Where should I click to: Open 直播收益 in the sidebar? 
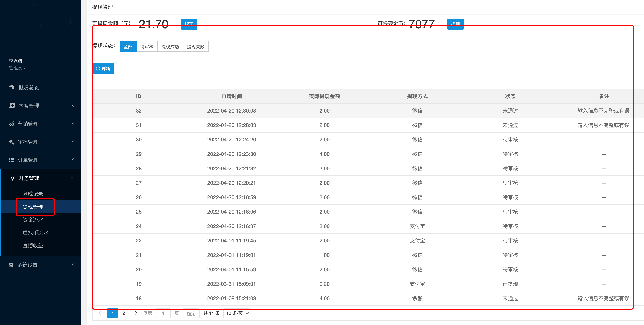[33, 246]
